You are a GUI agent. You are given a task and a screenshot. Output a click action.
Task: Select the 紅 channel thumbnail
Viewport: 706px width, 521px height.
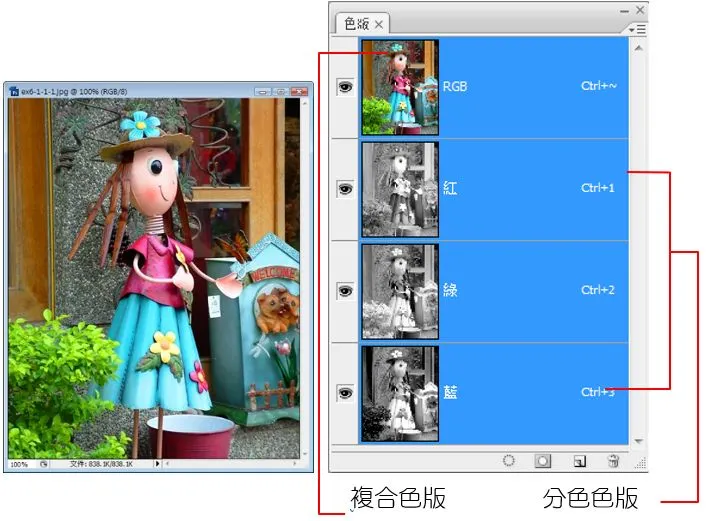click(x=400, y=189)
